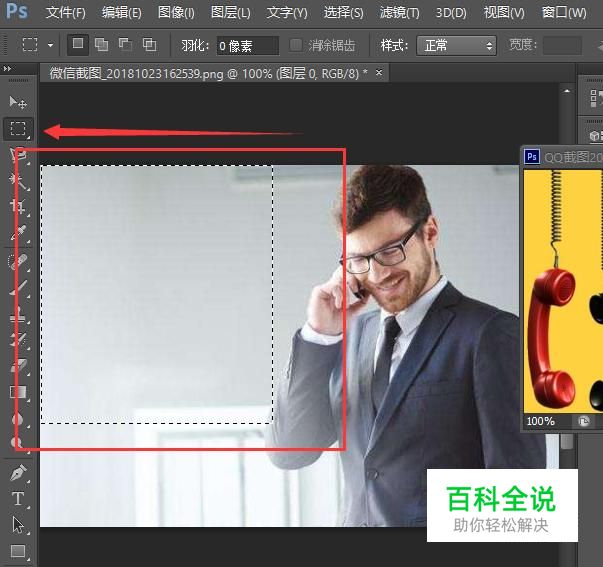This screenshot has width=603, height=567.
Task: Click the feather (羽化) pixel input field
Action: point(248,46)
